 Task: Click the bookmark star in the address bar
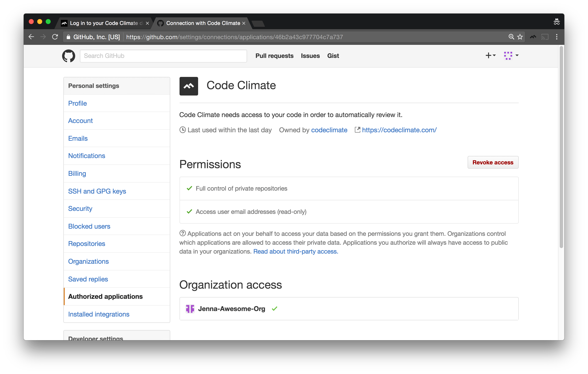[x=520, y=37]
